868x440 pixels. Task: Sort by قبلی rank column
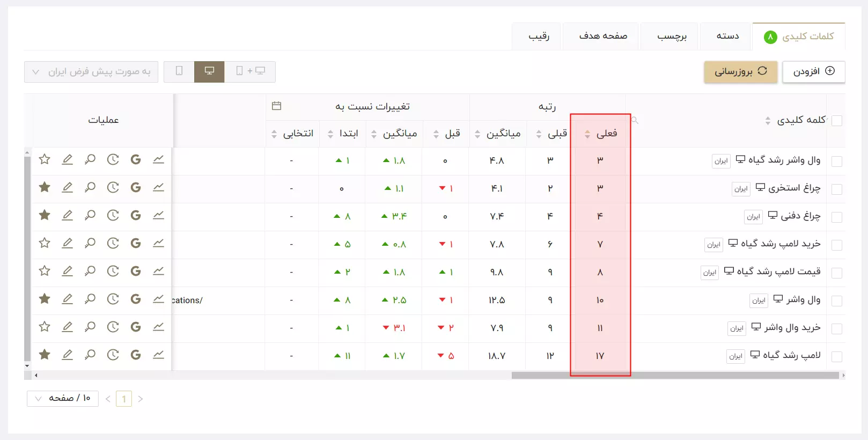[x=539, y=134]
